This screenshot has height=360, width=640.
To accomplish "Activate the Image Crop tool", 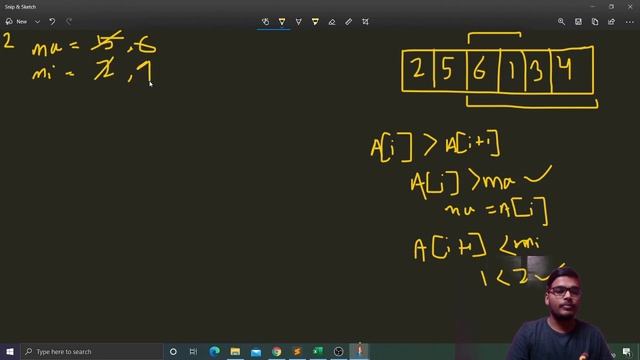I will pyautogui.click(x=365, y=22).
